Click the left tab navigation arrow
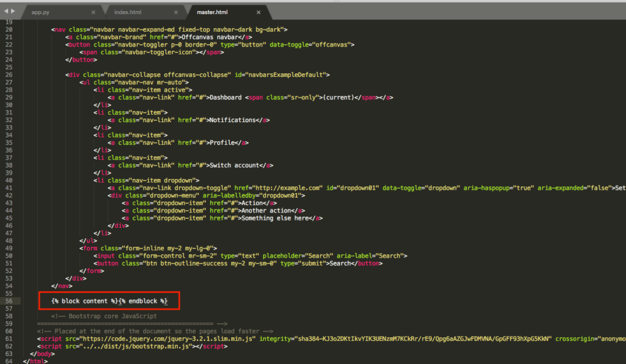The height and width of the screenshot is (364, 626). 6,12
